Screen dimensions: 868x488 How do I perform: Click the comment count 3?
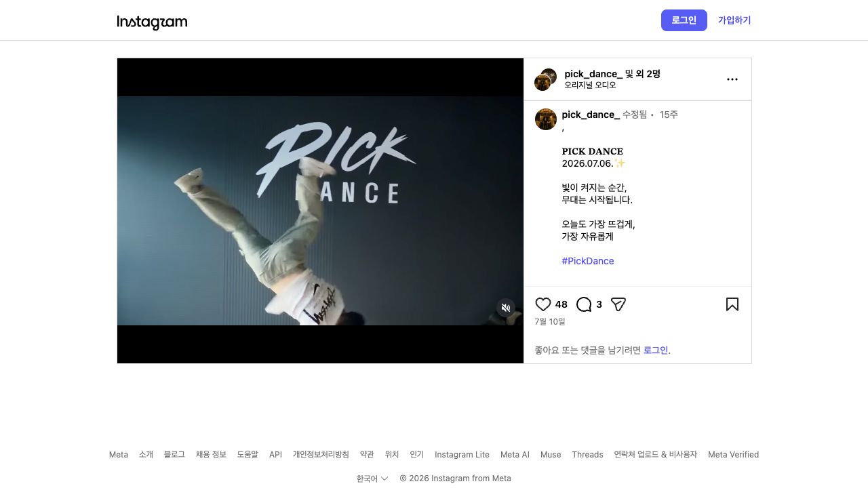click(599, 304)
